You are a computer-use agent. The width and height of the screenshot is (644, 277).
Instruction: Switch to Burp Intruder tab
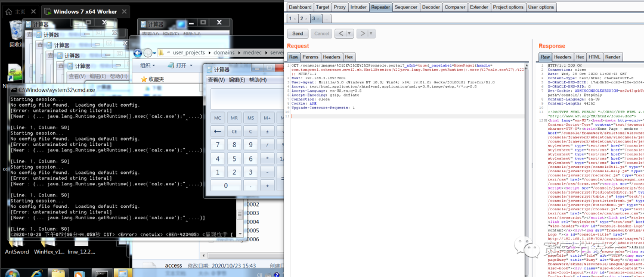[358, 7]
